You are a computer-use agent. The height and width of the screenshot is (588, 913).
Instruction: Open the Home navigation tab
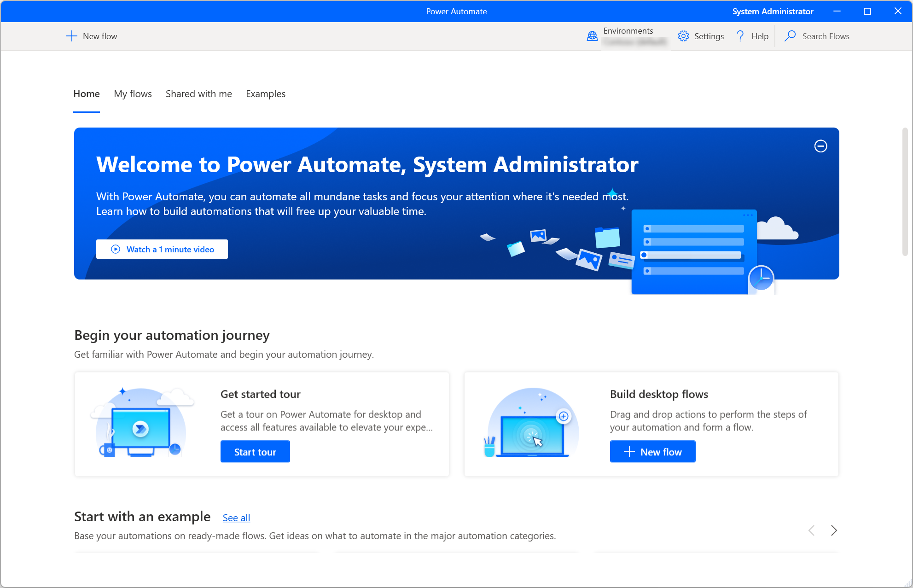86,94
